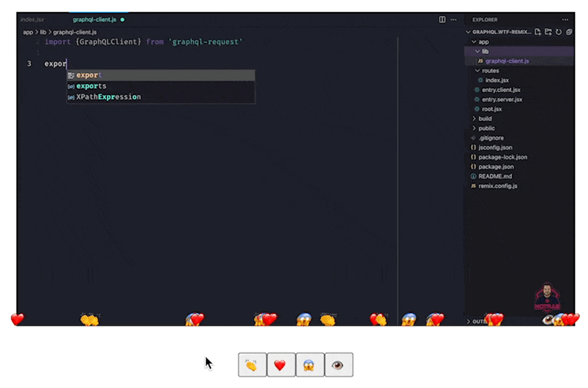Collapse the GRAPHQL.WTF-REMIX project section
588x388 pixels.
499,32
